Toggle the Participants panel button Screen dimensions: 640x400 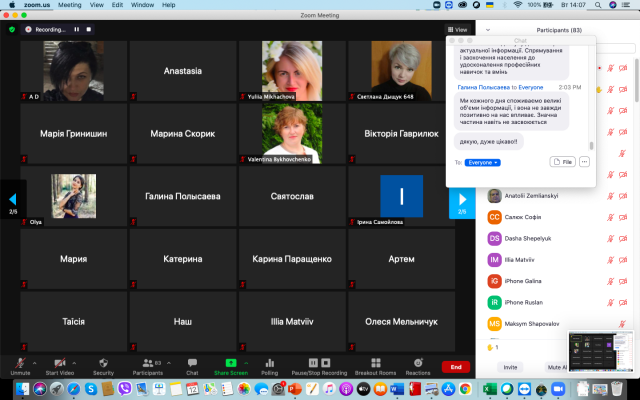point(148,366)
